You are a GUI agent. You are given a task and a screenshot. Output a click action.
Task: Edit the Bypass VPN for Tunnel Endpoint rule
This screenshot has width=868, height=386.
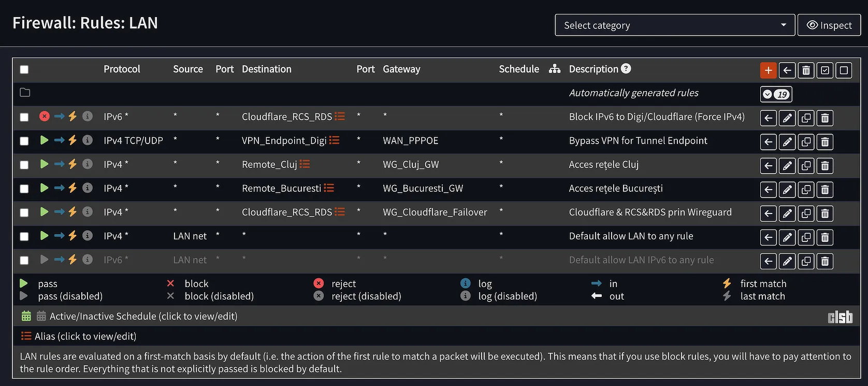(787, 141)
